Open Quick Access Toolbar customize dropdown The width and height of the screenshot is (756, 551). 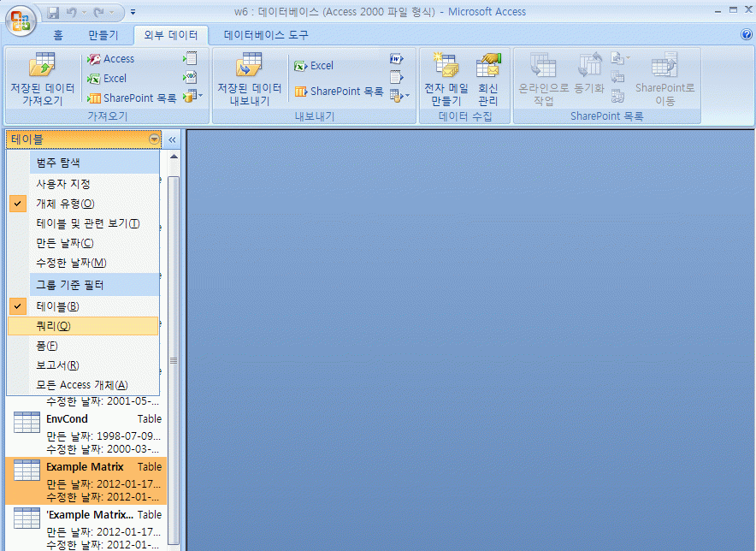coord(133,13)
